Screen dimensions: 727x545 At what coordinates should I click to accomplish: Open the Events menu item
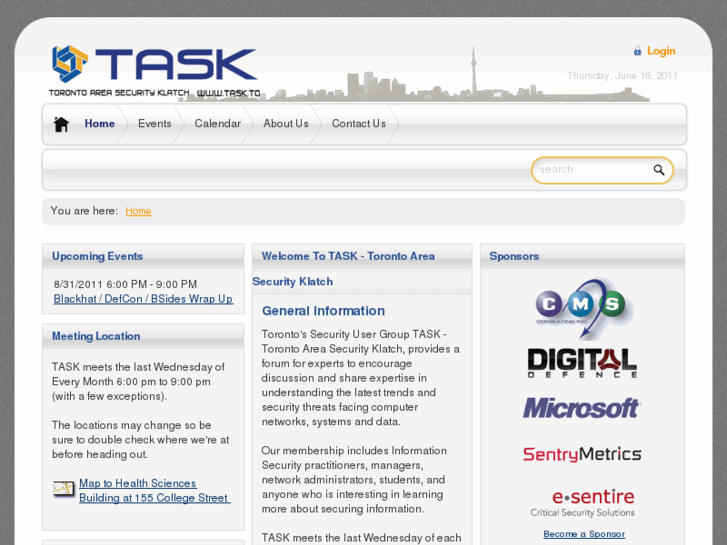click(155, 123)
